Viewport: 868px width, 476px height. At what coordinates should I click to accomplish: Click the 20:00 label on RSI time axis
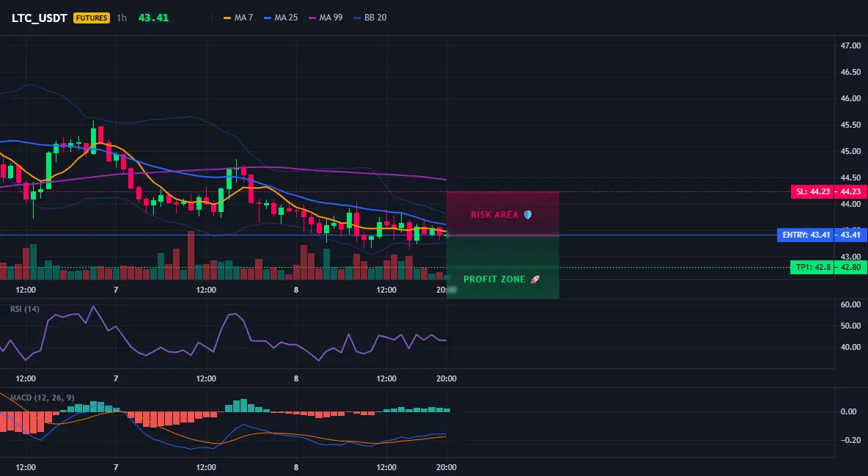446,378
